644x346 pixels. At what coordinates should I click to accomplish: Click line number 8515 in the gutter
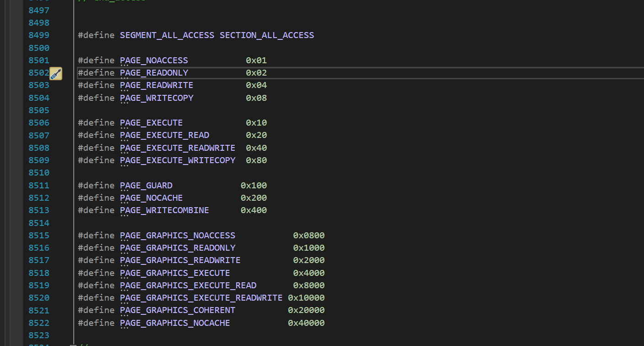click(x=39, y=236)
